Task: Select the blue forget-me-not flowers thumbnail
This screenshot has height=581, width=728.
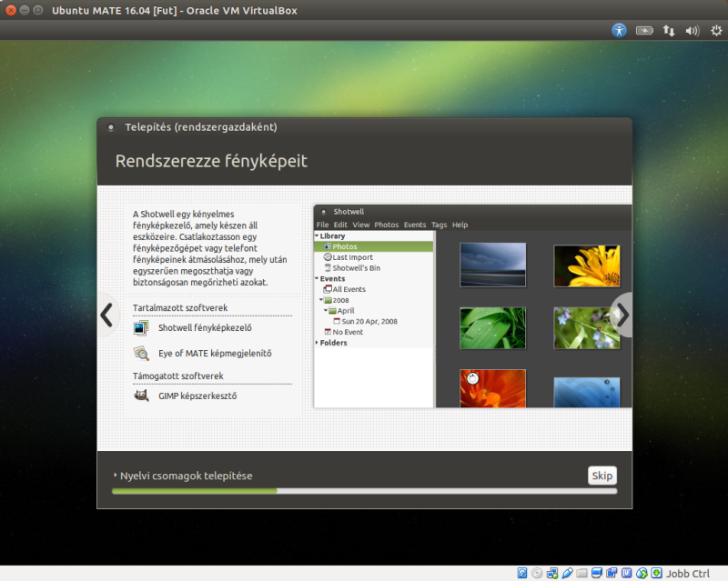Action: point(587,328)
